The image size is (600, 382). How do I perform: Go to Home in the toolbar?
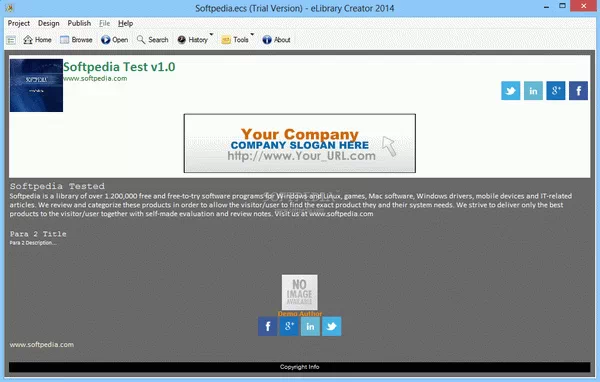38,40
